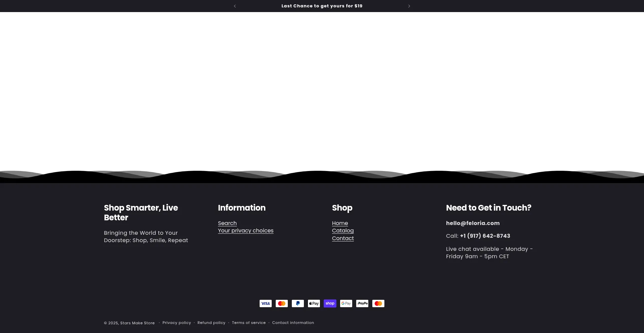Click the Last Chance to get yours announcement

coord(322,6)
